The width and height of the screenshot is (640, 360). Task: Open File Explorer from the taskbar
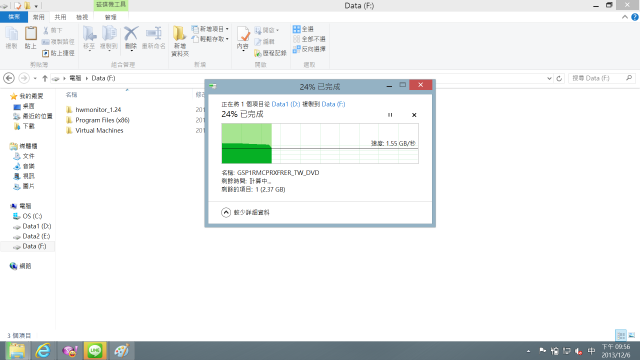[x=17, y=351]
